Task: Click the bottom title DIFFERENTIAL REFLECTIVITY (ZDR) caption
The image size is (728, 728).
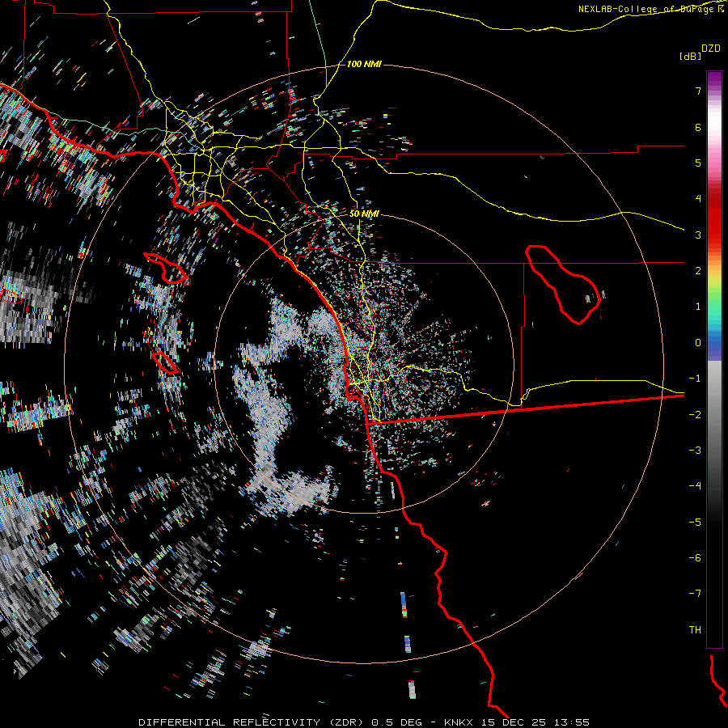Action: (x=364, y=722)
